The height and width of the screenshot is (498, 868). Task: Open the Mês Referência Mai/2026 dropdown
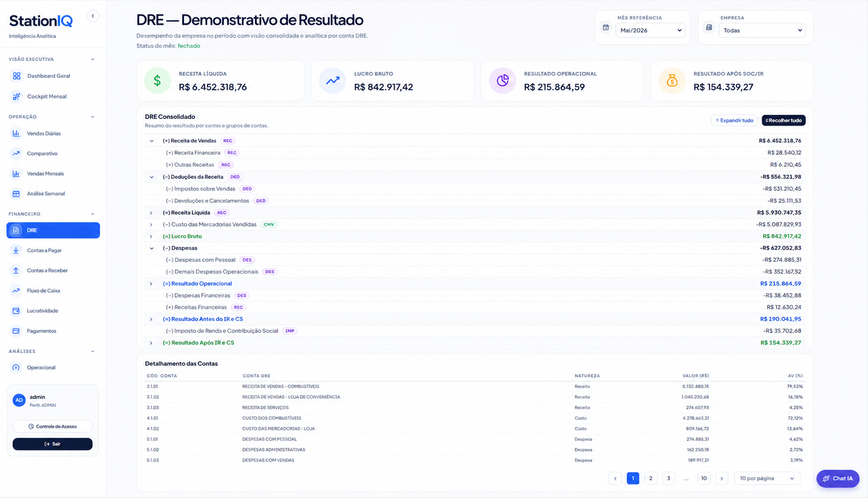pos(650,30)
